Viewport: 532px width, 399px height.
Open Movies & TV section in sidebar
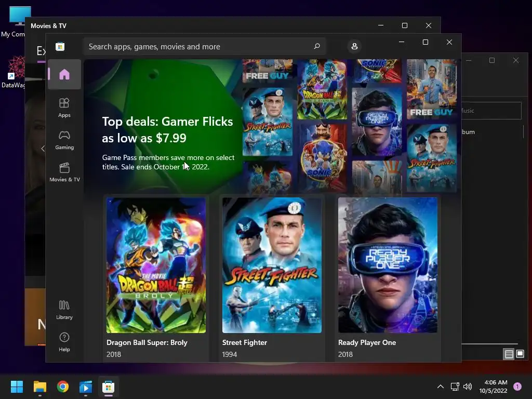[x=64, y=172]
